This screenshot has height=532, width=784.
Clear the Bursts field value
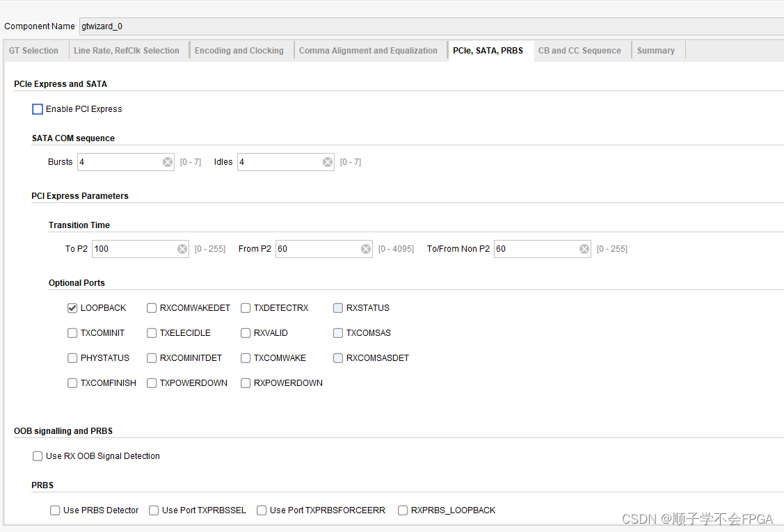click(x=168, y=162)
